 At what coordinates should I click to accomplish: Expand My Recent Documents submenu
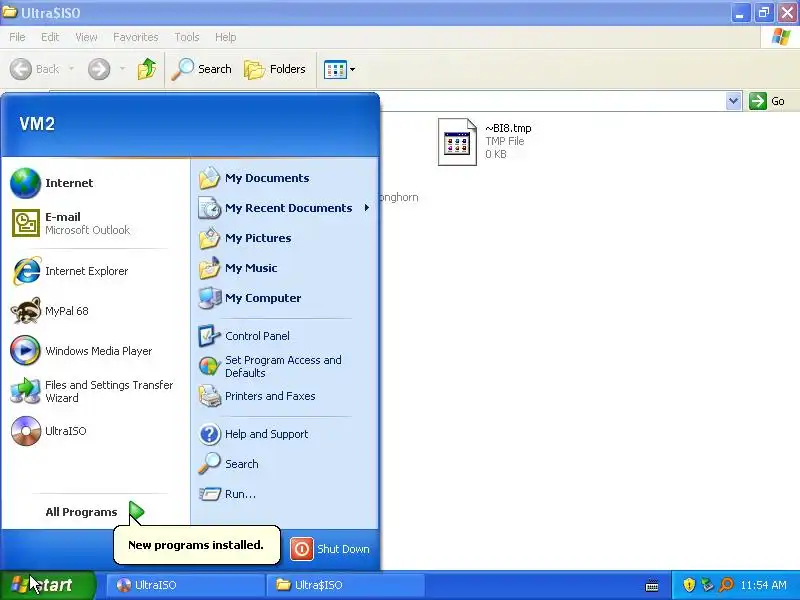(x=284, y=208)
